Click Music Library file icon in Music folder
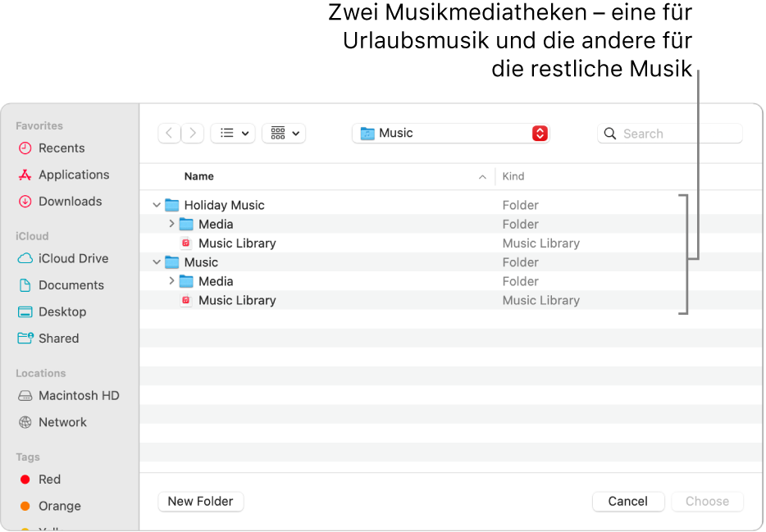This screenshot has width=766, height=532. (185, 300)
